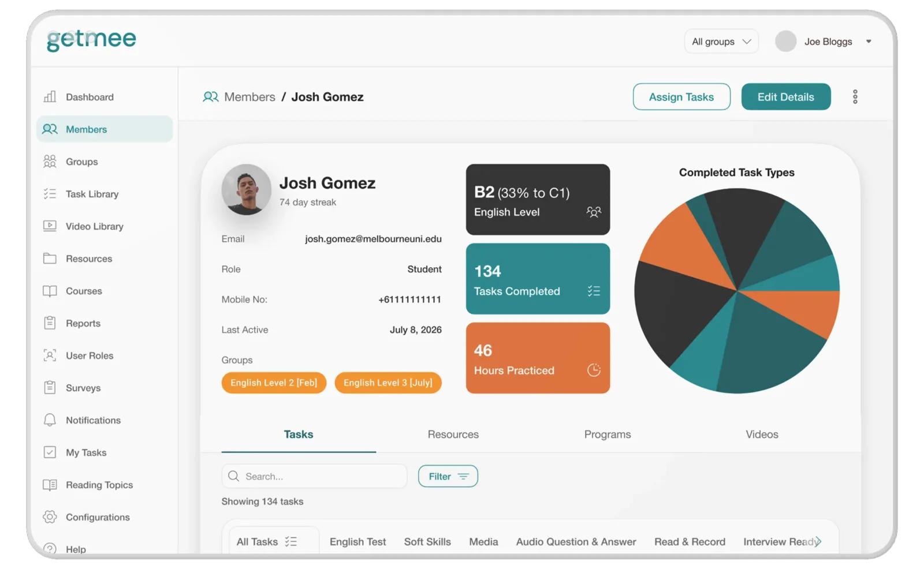Click the Completed Task Types pie chart
This screenshot has height=569, width=924.
pos(737,291)
